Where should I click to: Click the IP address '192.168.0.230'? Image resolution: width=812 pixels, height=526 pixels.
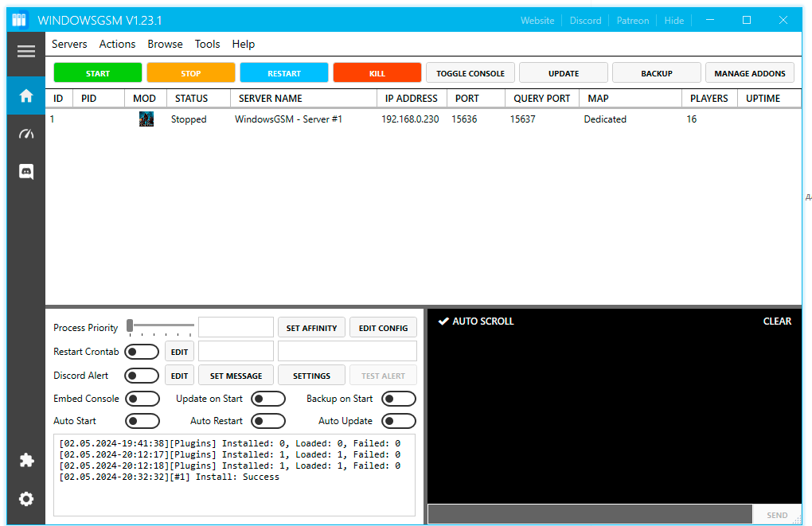410,119
